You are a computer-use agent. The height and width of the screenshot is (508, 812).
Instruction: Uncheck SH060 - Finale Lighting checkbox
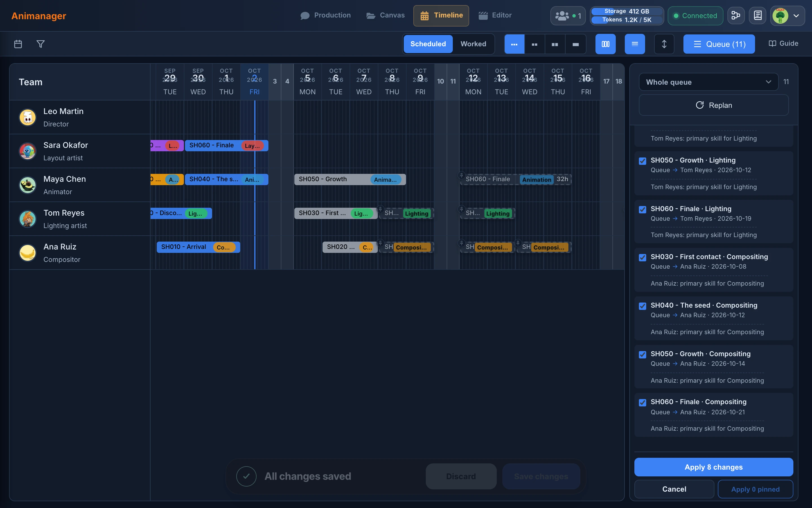coord(642,210)
